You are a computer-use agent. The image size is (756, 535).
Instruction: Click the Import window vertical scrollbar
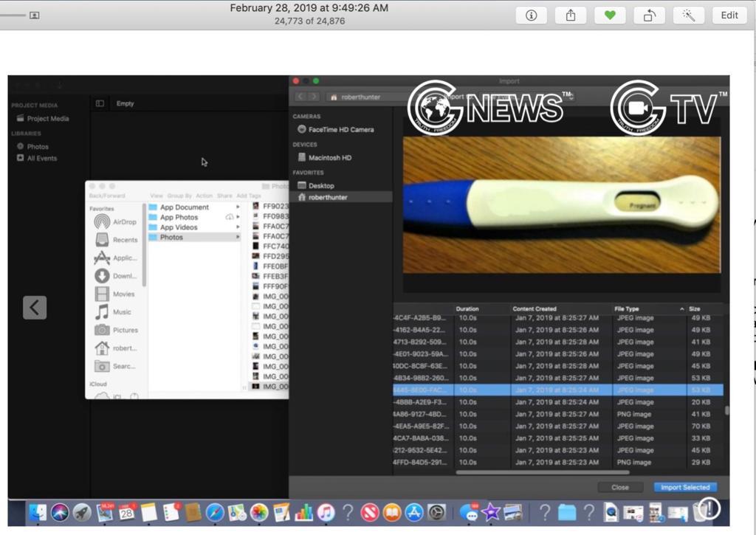click(726, 410)
